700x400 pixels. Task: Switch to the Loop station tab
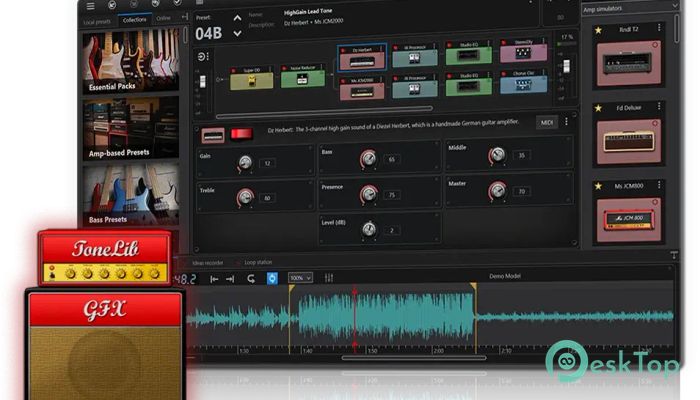coord(258,262)
